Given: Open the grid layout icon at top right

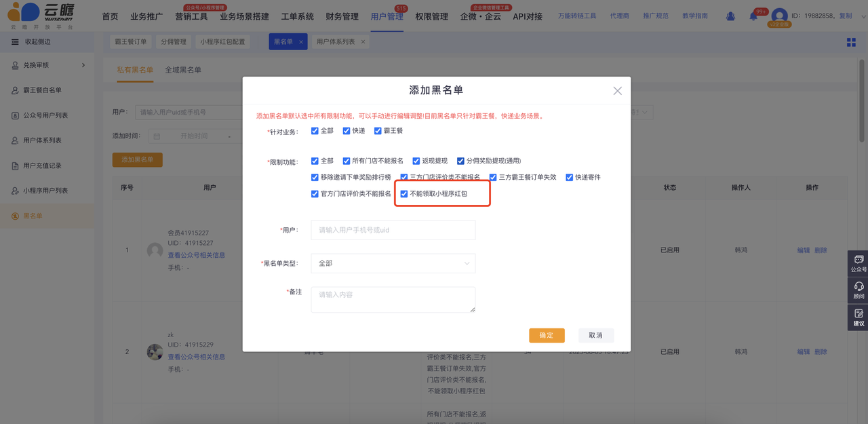Looking at the screenshot, I should tap(851, 42).
